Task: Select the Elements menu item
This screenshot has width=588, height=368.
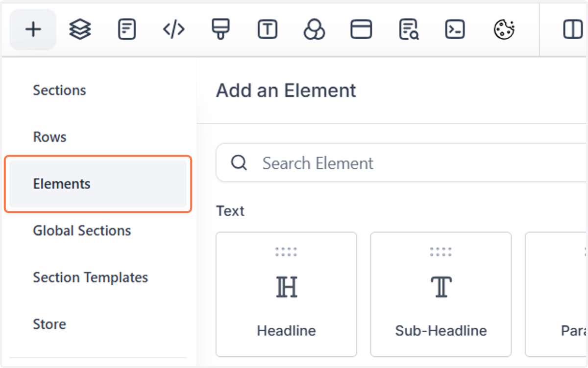Action: 98,184
